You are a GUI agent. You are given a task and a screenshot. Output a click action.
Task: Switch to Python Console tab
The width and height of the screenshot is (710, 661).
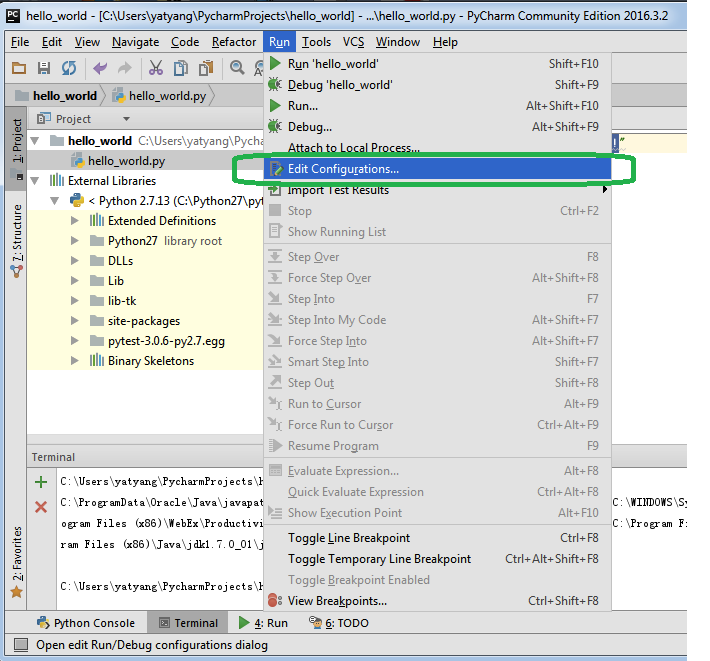[x=86, y=623]
